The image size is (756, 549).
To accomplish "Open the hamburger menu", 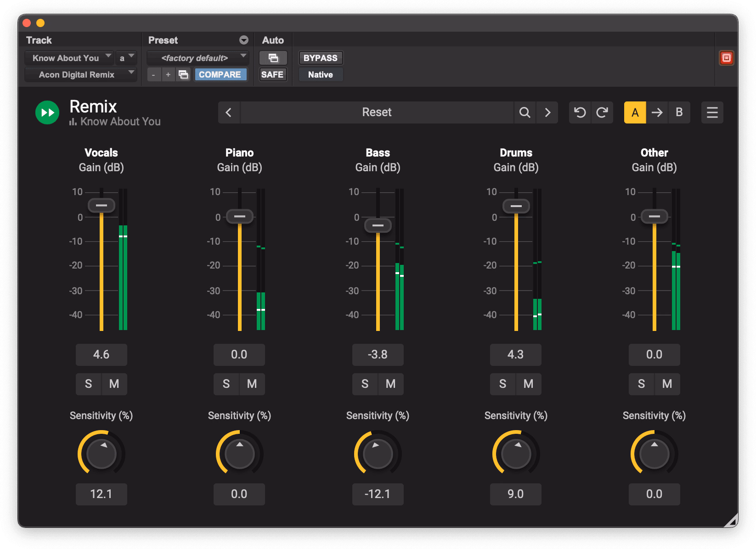I will pos(712,112).
